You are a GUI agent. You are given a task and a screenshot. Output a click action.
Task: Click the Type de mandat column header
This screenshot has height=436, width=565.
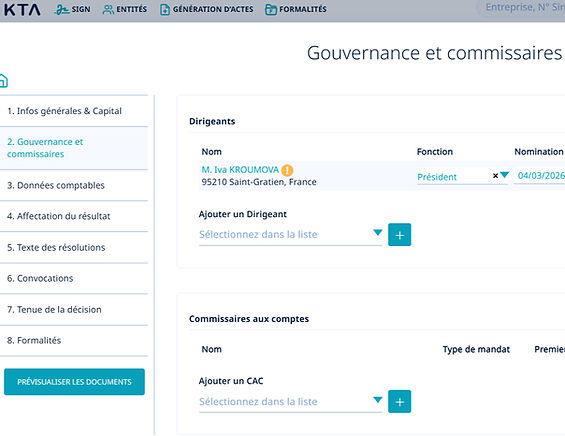pyautogui.click(x=476, y=349)
